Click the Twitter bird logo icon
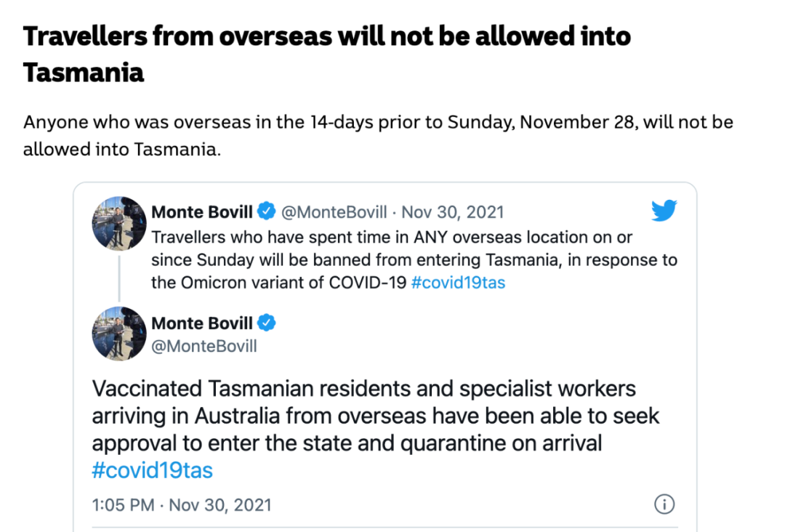The width and height of the screenshot is (785, 532). 664,210
